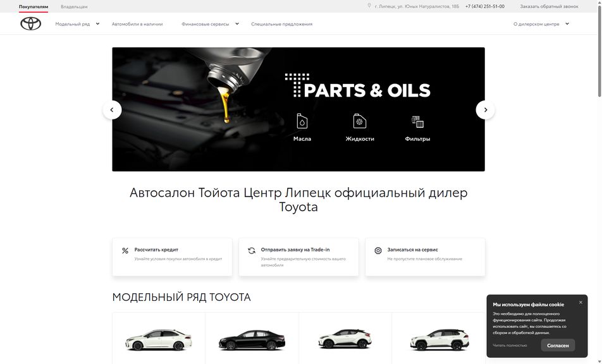Select the white sedan thumbnail in model lineup
Image resolution: width=602 pixels, height=364 pixels.
pos(159,339)
